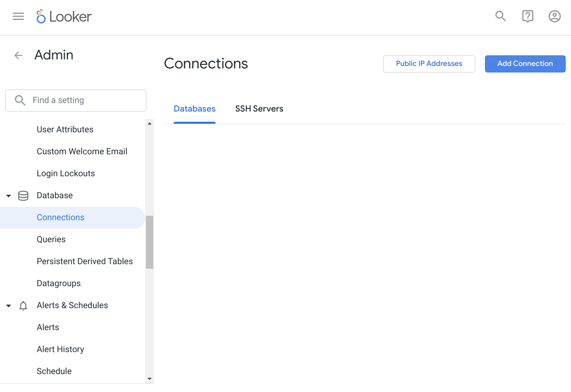Open the help icon
Image resolution: width=571 pixels, height=392 pixels.
527,16
